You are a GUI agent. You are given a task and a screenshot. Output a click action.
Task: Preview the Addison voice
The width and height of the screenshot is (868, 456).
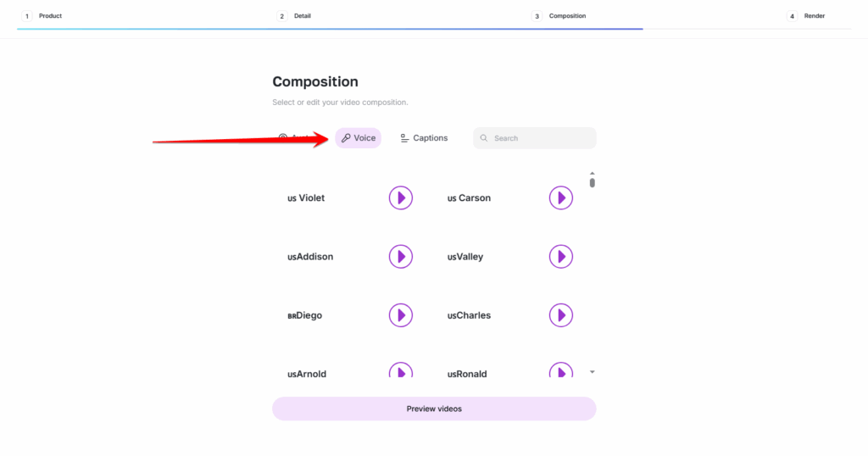[x=401, y=257]
